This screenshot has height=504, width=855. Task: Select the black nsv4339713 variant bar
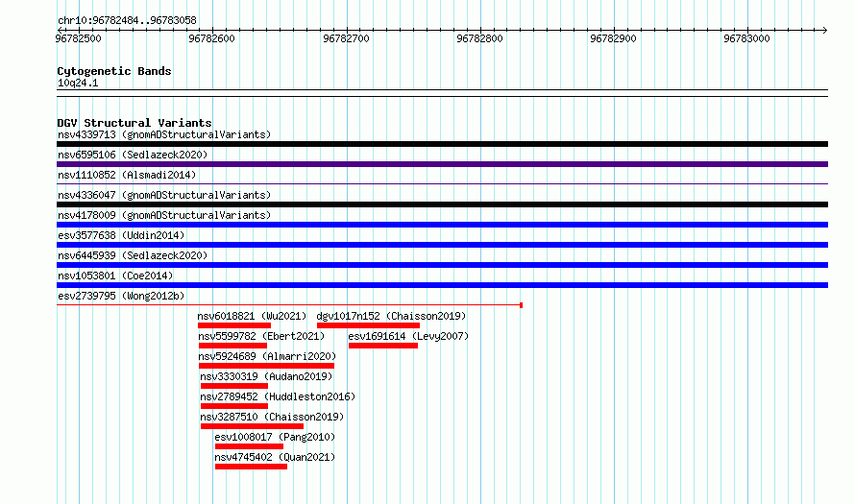pos(442,144)
